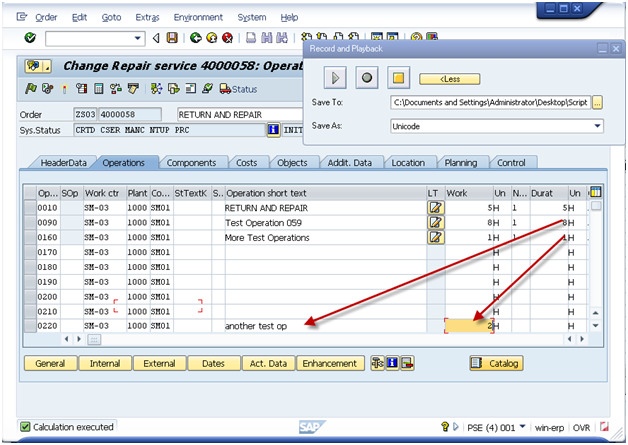The height and width of the screenshot is (445, 628).
Task: Select row 0010 using its row selector
Action: click(x=30, y=207)
